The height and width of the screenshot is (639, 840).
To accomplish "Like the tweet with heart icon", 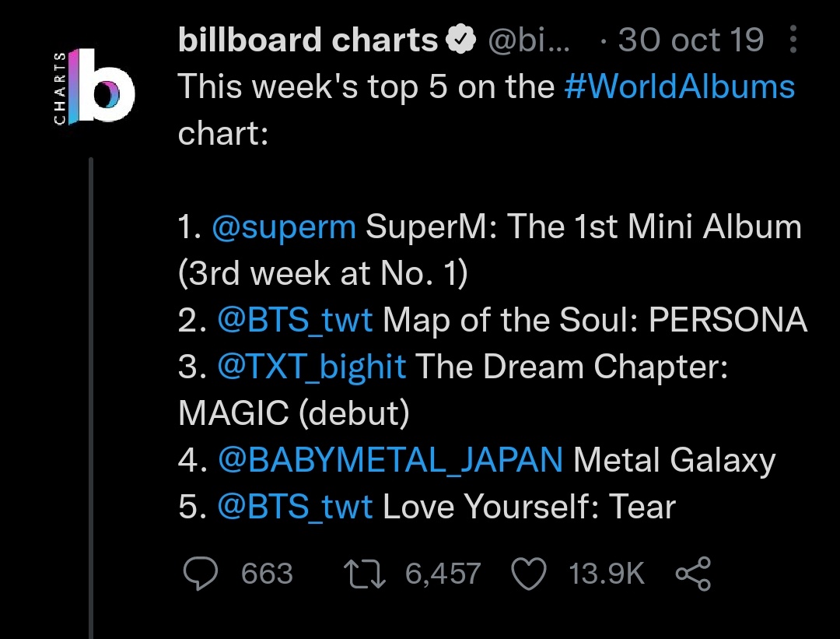I will pos(529,574).
